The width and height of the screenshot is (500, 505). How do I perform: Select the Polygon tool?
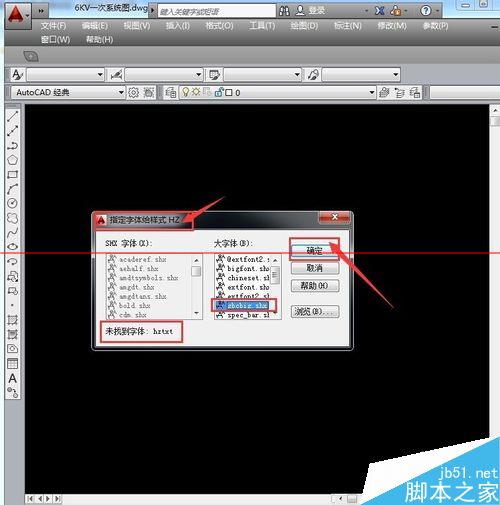coord(12,160)
